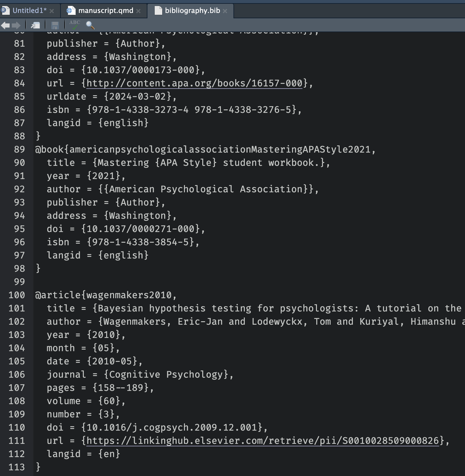Follow the linkinghub.elsevier.com URL
465x476 pixels.
click(262, 441)
